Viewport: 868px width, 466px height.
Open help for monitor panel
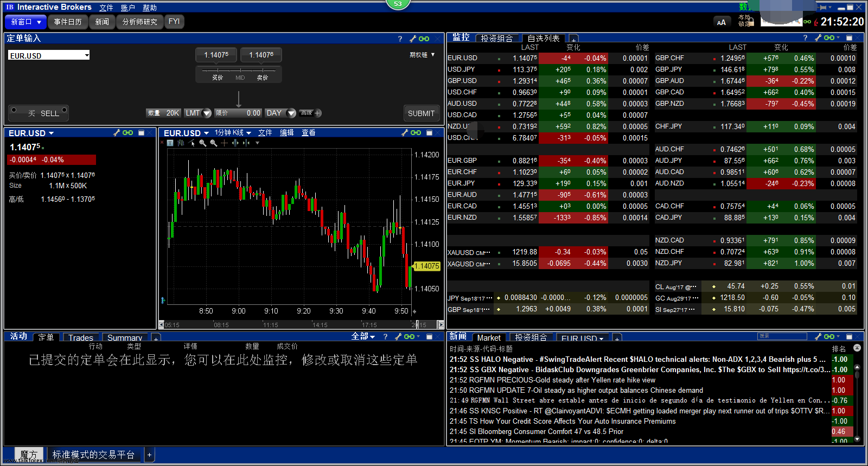(x=805, y=38)
